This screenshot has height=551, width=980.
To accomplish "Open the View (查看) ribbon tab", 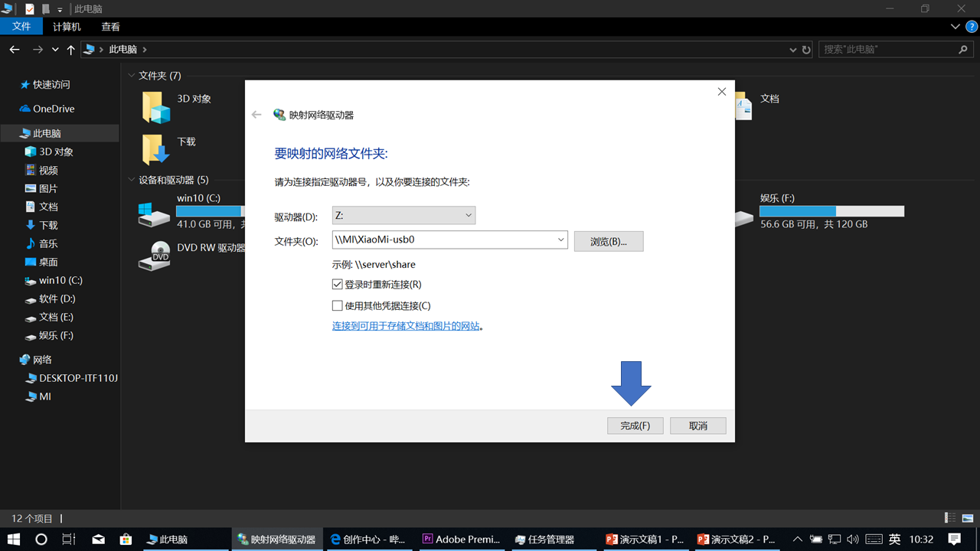I will (x=111, y=27).
